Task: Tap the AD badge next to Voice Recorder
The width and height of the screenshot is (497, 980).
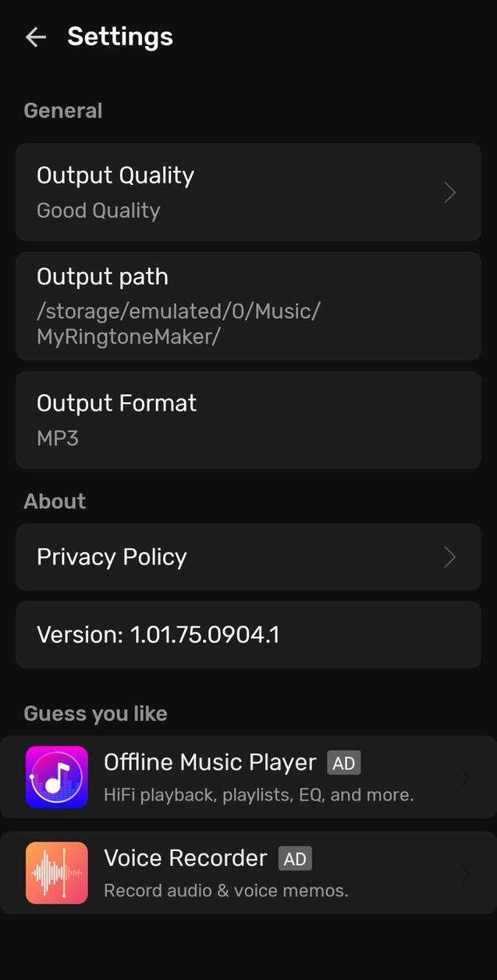Action: click(x=294, y=858)
